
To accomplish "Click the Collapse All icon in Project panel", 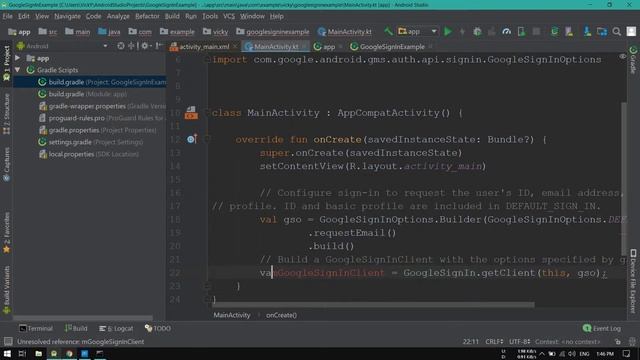I will point(131,46).
